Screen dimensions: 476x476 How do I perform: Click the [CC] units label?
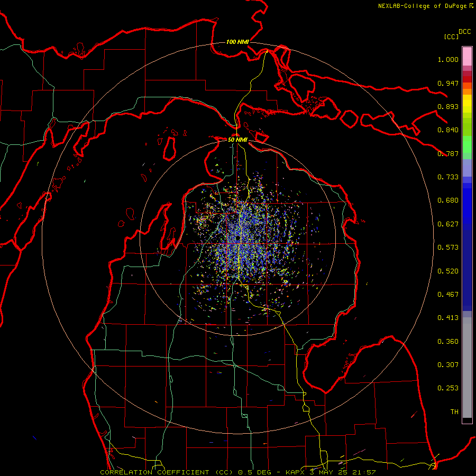pos(451,36)
